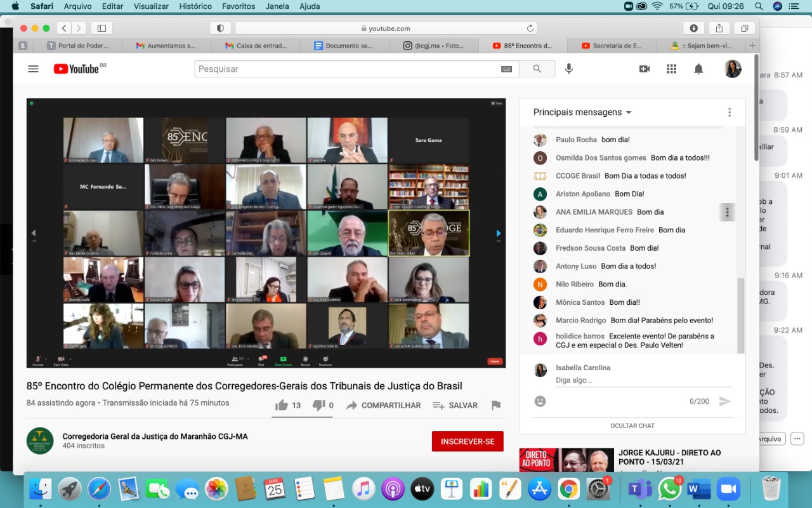The image size is (812, 508).
Task: Open the YouTube hamburger guide menu
Action: click(x=33, y=69)
